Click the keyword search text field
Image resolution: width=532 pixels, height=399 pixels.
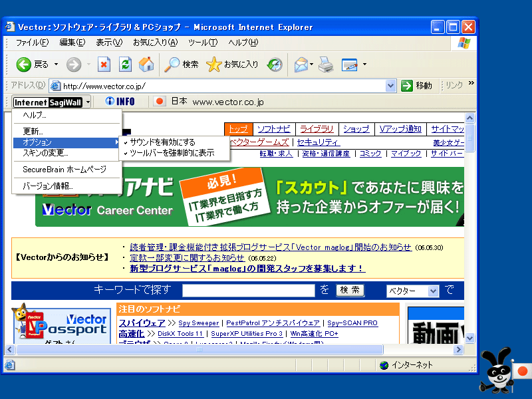point(249,291)
